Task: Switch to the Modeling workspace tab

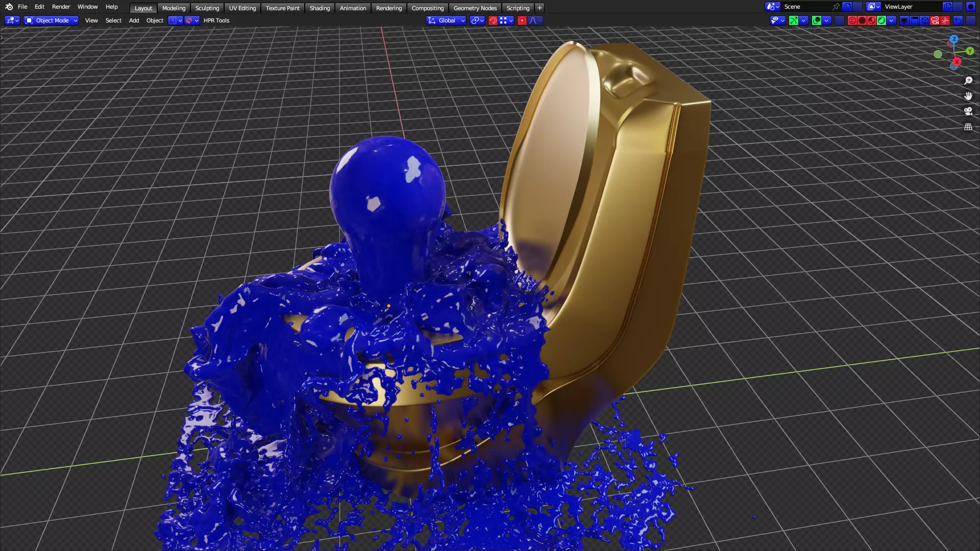Action: [x=174, y=8]
